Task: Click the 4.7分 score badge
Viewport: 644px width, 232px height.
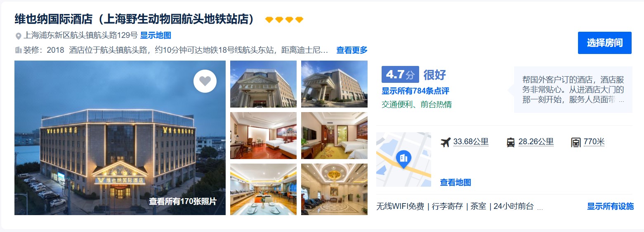Action: point(400,75)
